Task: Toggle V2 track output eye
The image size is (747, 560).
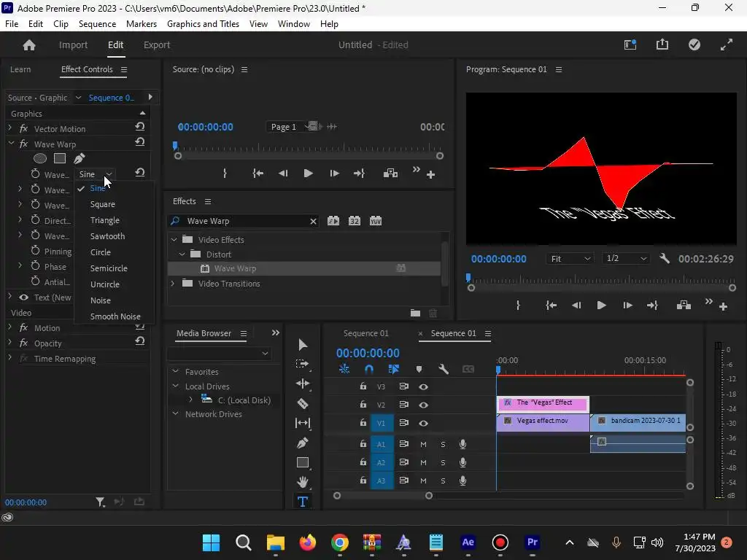Action: pyautogui.click(x=423, y=405)
